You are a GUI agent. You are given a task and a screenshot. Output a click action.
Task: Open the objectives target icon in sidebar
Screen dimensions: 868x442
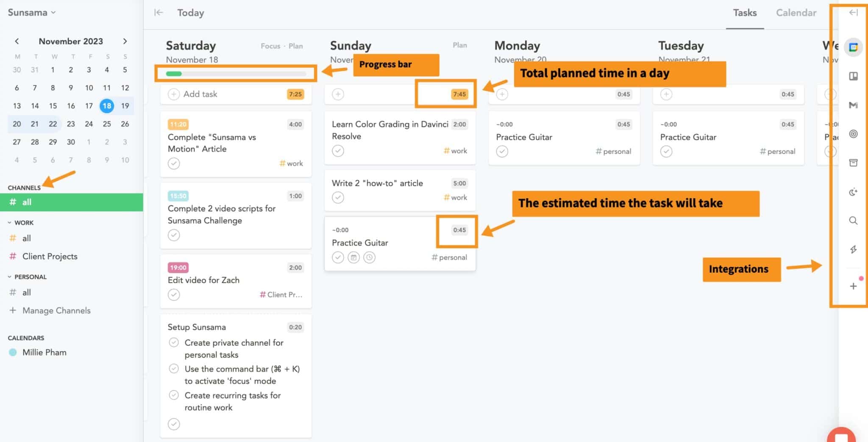pos(853,134)
